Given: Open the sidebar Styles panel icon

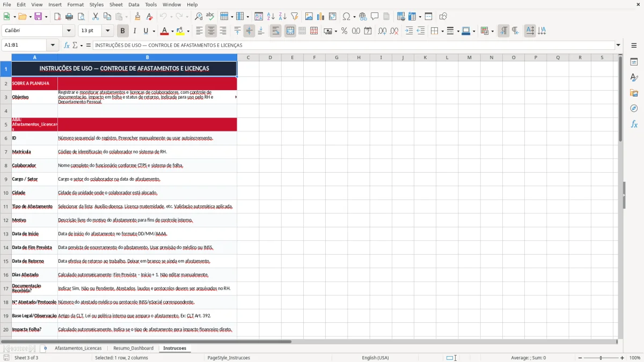Looking at the screenshot, I should click(x=634, y=77).
